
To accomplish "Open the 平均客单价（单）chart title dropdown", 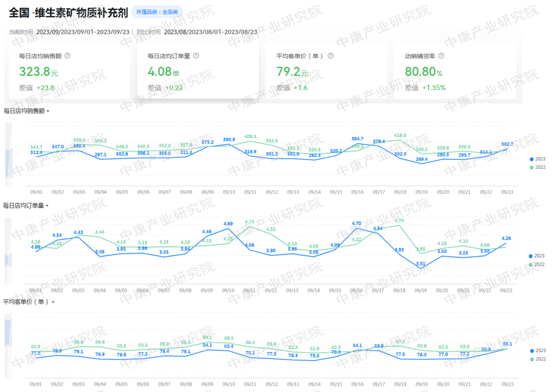I will click(53, 302).
